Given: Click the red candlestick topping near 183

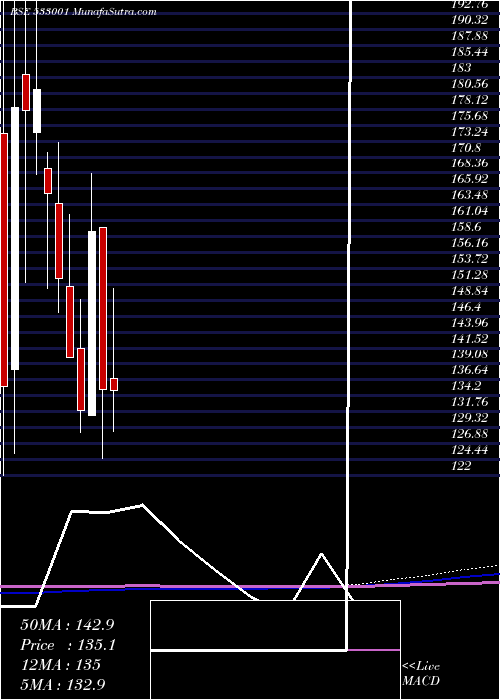Looking at the screenshot, I should click(x=26, y=92).
